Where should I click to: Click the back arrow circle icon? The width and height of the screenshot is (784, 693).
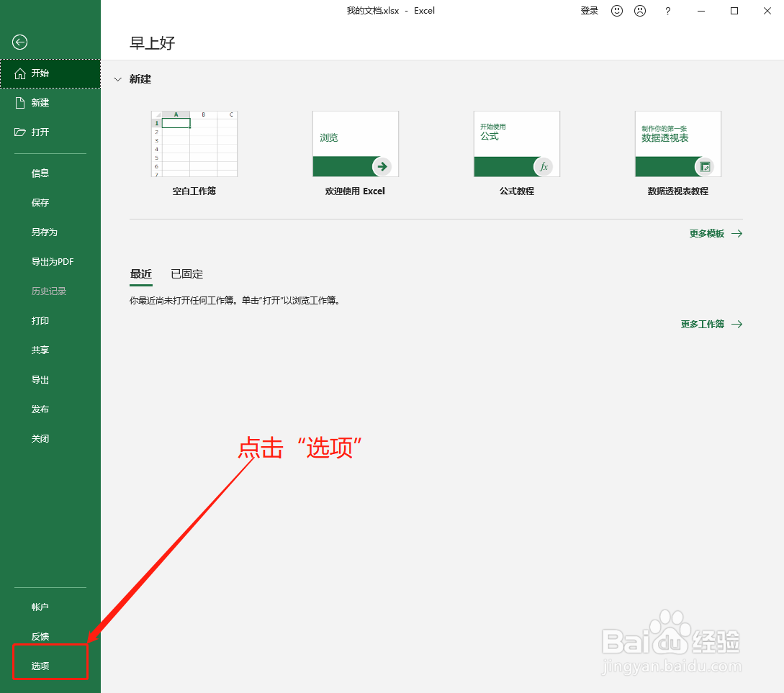tap(20, 42)
